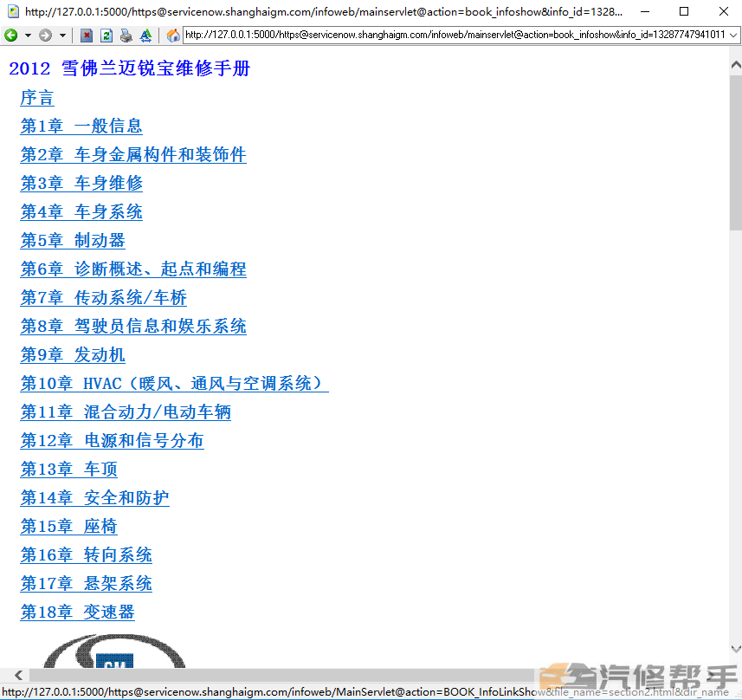
Task: Open 第16章 转向系统 link
Action: coord(86,555)
